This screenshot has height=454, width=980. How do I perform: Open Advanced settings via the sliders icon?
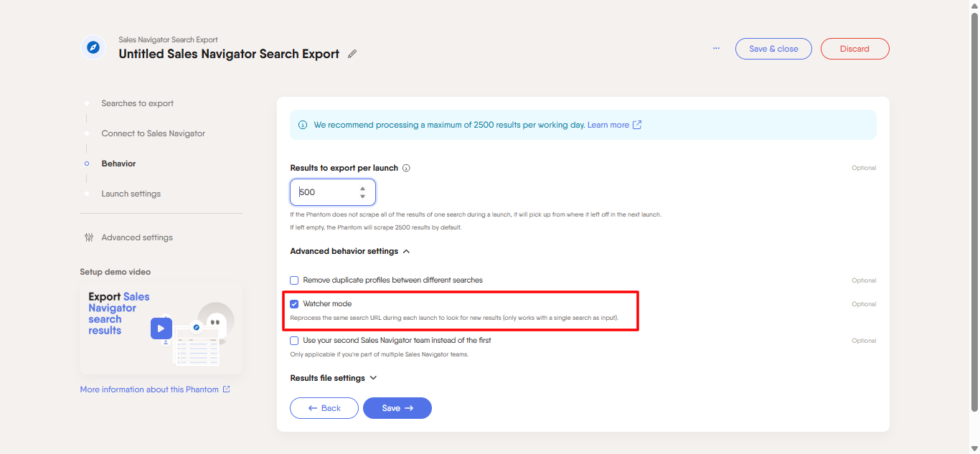pos(89,237)
